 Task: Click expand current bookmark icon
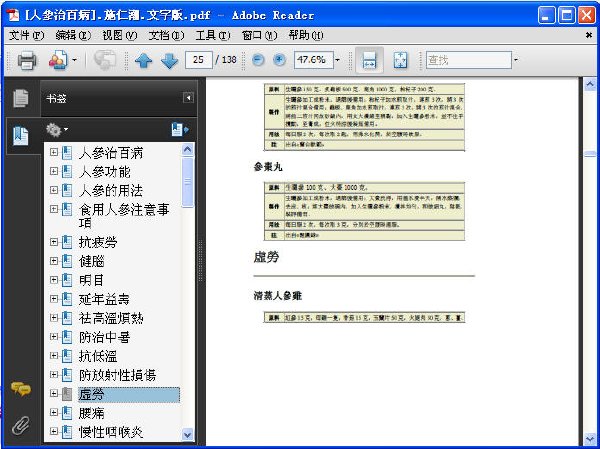180,129
